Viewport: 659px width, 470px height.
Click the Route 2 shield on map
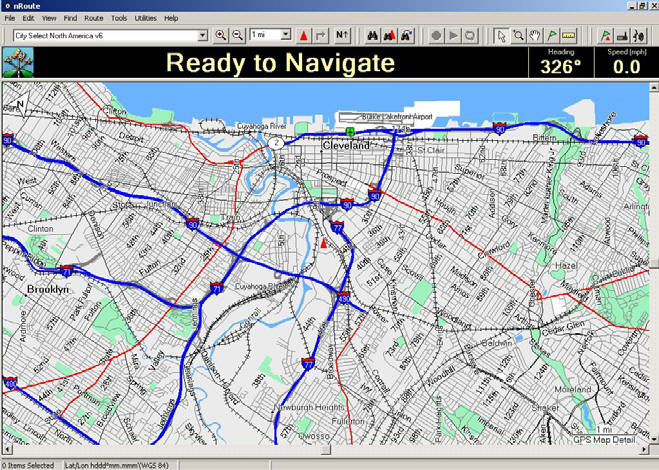pyautogui.click(x=276, y=143)
